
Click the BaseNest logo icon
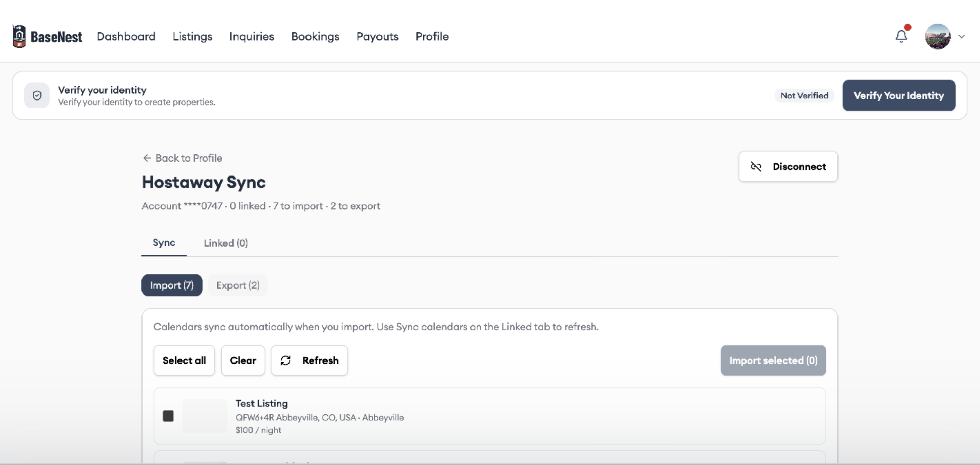pos(19,36)
